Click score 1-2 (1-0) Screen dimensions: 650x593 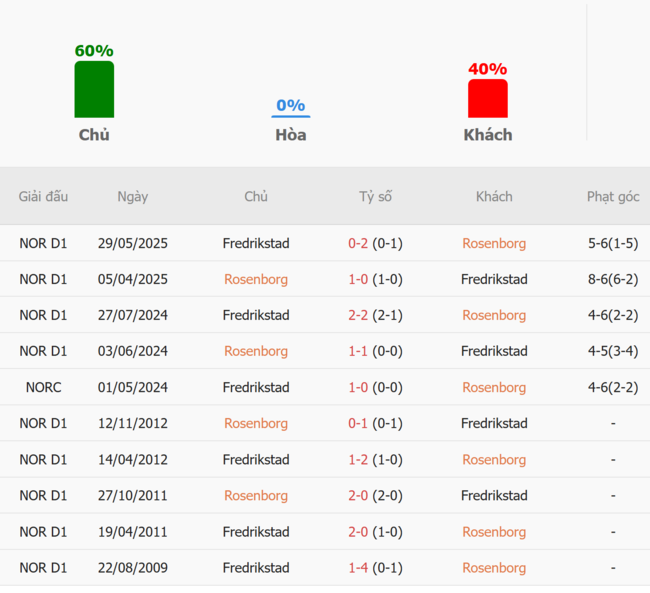(x=375, y=459)
